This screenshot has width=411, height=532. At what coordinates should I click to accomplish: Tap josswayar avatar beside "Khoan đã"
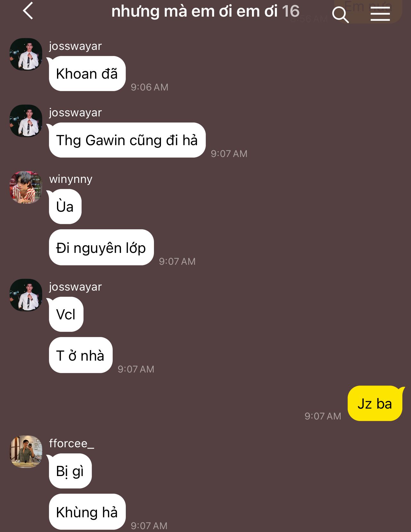(26, 54)
